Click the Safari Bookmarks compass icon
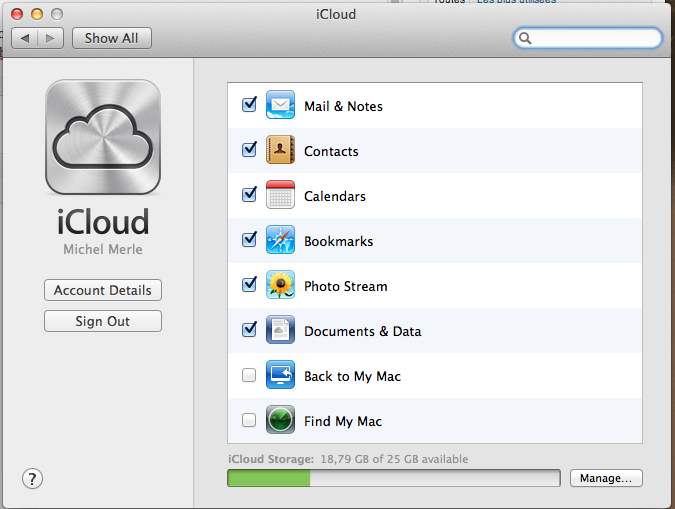Viewport: 675px width, 509px height. pyautogui.click(x=280, y=240)
